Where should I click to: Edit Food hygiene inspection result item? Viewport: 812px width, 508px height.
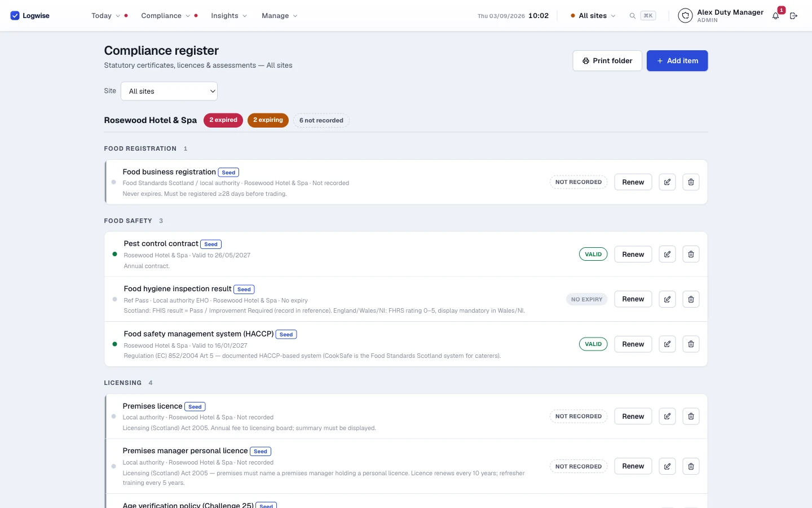[667, 299]
